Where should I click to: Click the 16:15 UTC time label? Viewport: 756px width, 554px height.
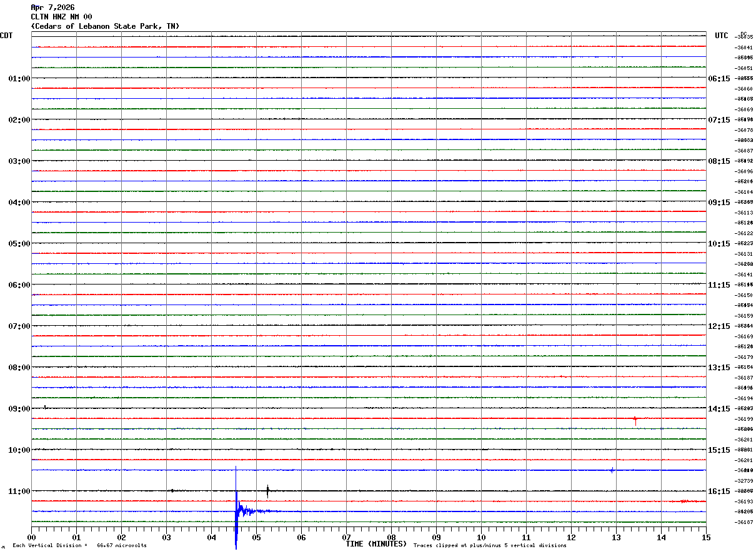click(x=719, y=491)
